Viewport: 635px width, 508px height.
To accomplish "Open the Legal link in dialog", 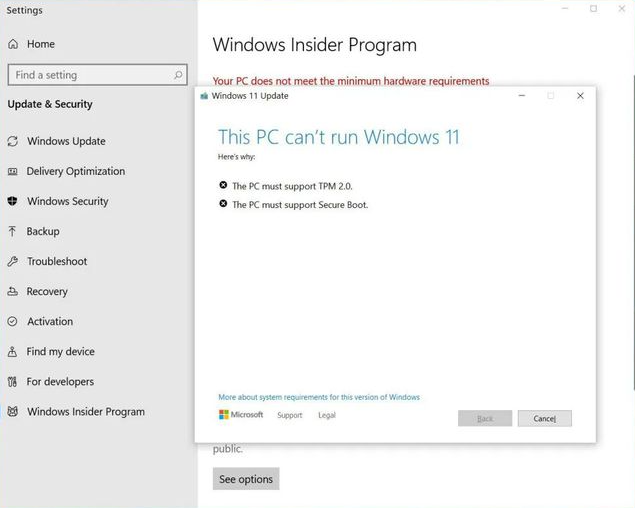I will pyautogui.click(x=327, y=415).
